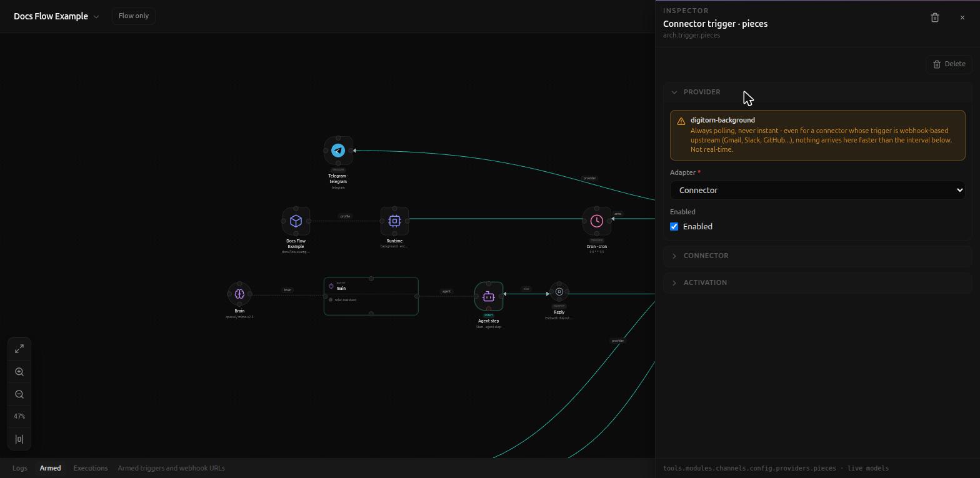Screen dimensions: 980x478
Task: Click the Telegram node icon
Action: [338, 151]
